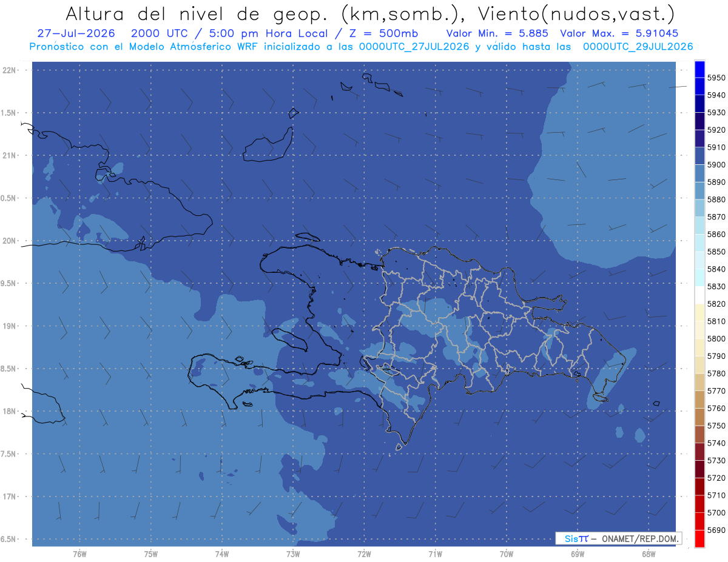Click the 72W longitude axis label
This screenshot has width=728, height=562.
pos(364,554)
